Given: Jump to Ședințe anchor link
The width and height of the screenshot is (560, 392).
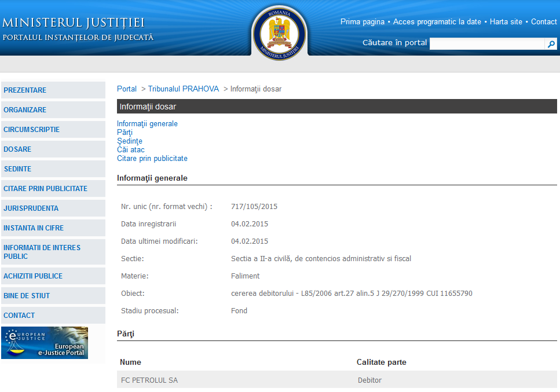Looking at the screenshot, I should pyautogui.click(x=130, y=141).
